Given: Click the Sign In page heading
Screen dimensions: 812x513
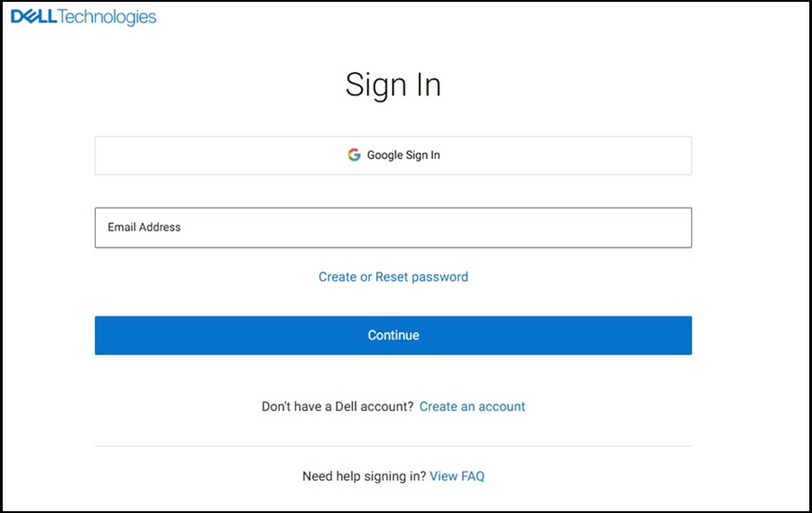Looking at the screenshot, I should pyautogui.click(x=393, y=85).
